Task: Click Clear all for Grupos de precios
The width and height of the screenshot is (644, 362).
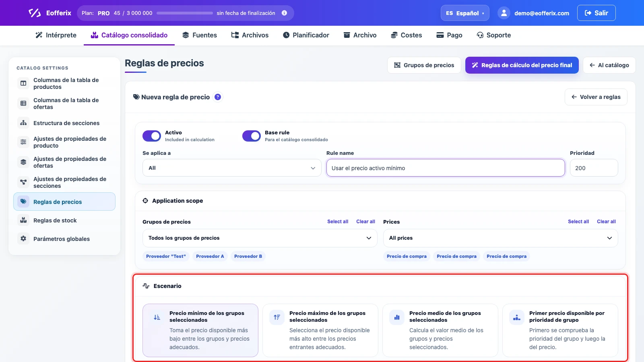Action: (x=365, y=222)
